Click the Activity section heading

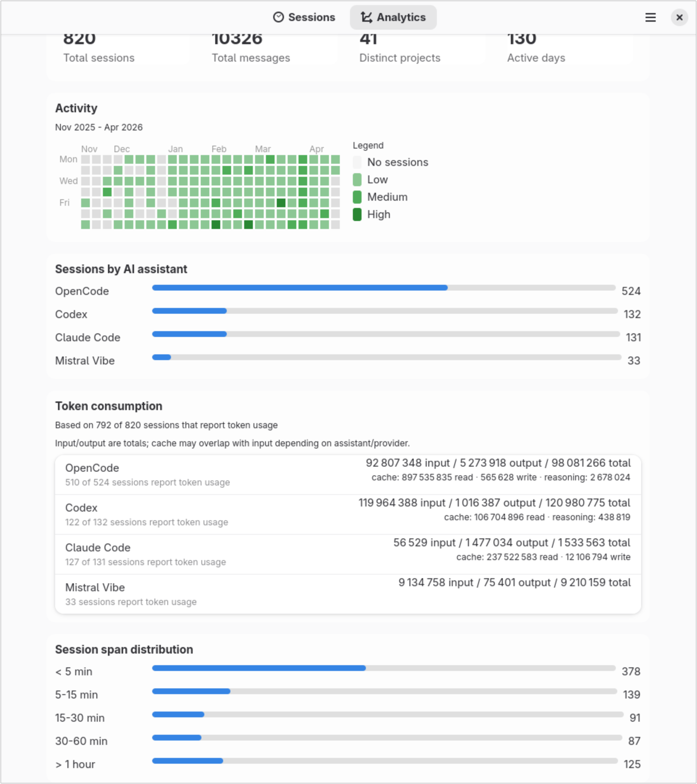tap(76, 108)
